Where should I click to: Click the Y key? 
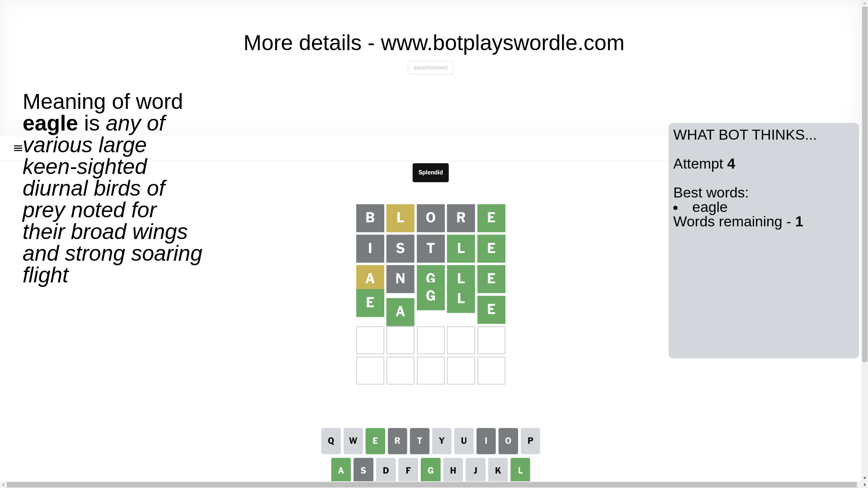tap(442, 441)
